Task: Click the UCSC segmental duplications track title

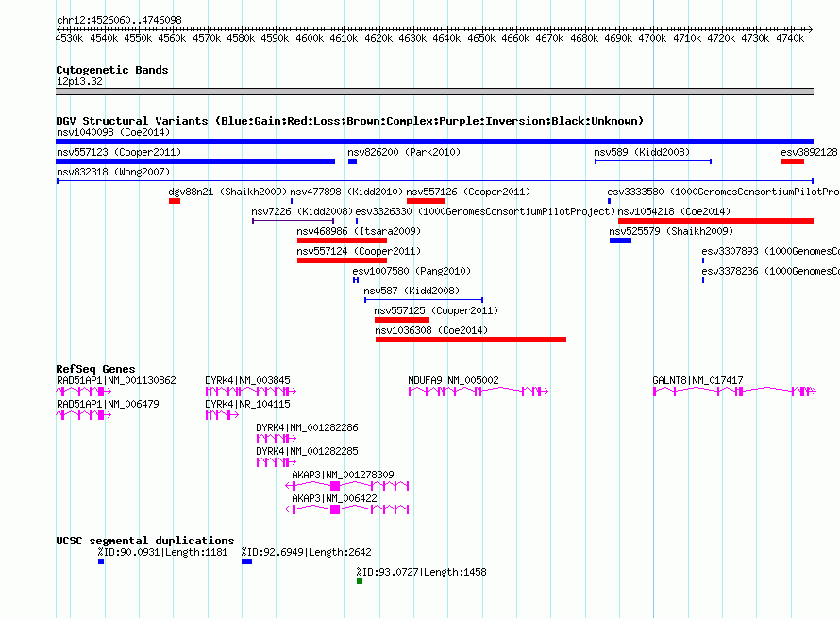Action: [x=145, y=541]
